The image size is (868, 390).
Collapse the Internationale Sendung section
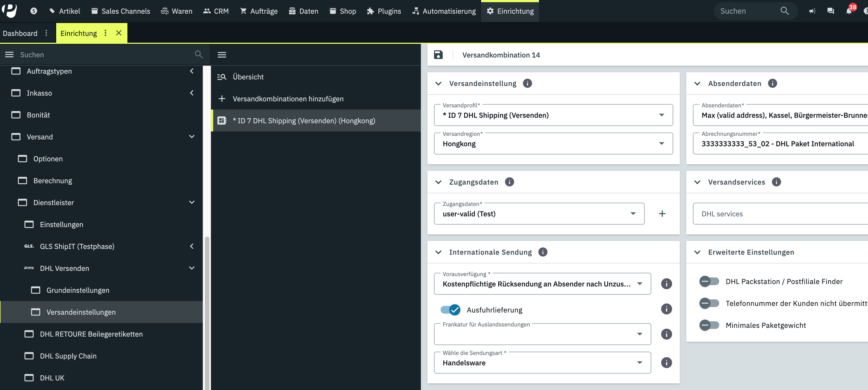point(438,252)
